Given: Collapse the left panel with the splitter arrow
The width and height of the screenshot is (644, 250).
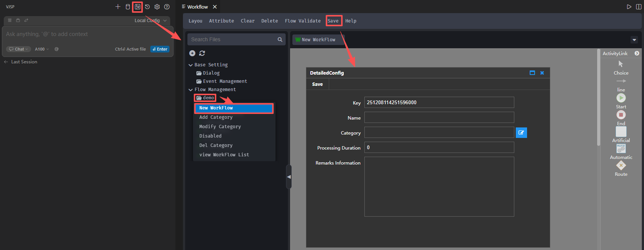Looking at the screenshot, I should [289, 177].
